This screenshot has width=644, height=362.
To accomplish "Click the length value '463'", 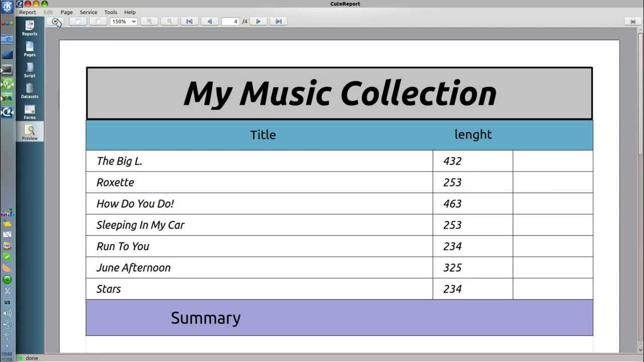I will (x=452, y=204).
